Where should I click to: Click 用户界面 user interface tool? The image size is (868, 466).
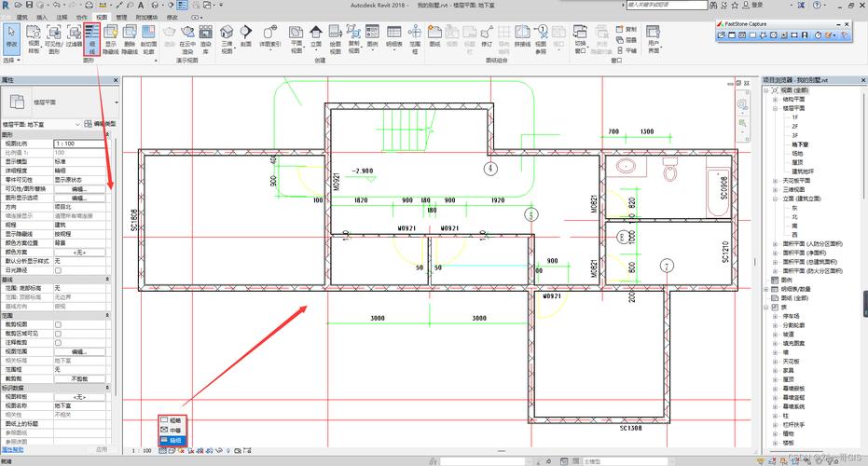(x=654, y=39)
